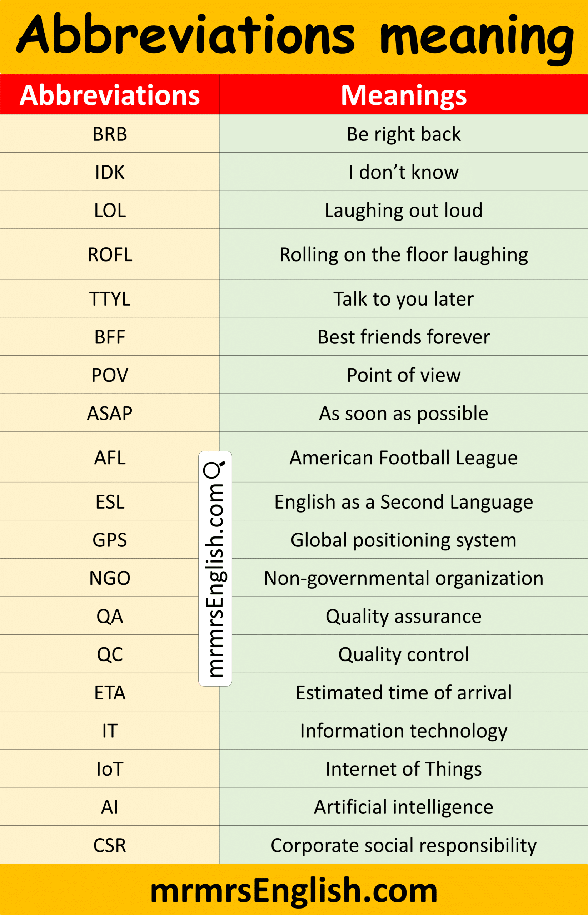Click the POV abbreviation cell
This screenshot has height=915, width=588.
110,375
